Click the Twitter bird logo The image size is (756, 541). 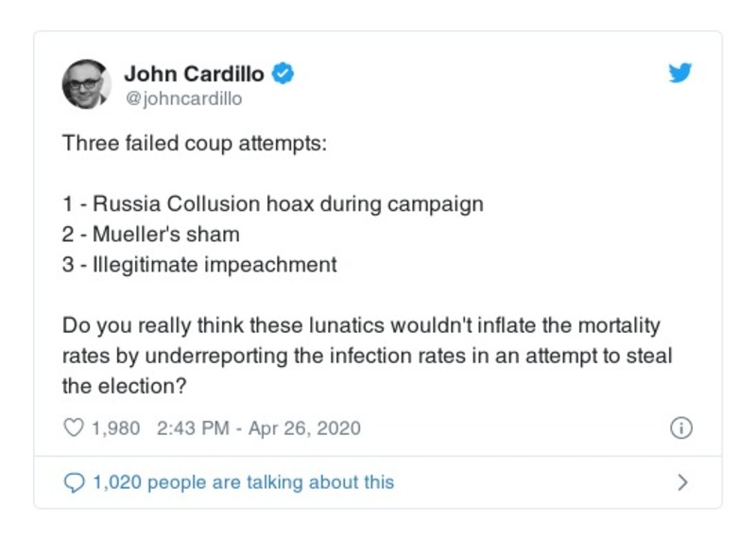pos(680,74)
